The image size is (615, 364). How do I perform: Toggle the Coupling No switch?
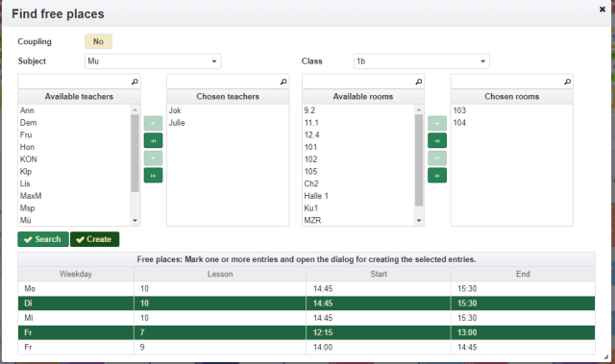click(x=98, y=41)
